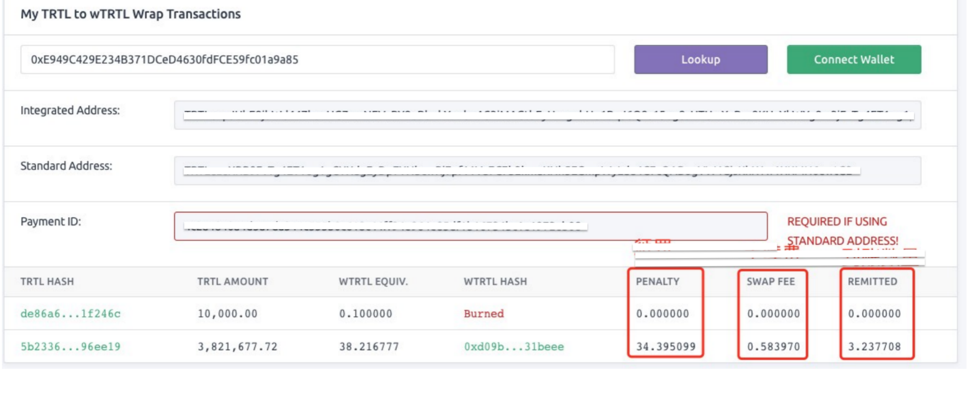The height and width of the screenshot is (415, 980).
Task: Select the Integrated Address field
Action: (547, 115)
